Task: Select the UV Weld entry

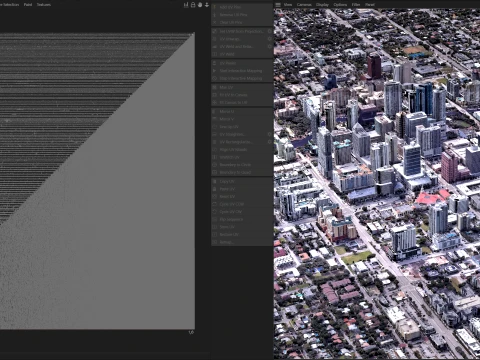Action: point(242,54)
